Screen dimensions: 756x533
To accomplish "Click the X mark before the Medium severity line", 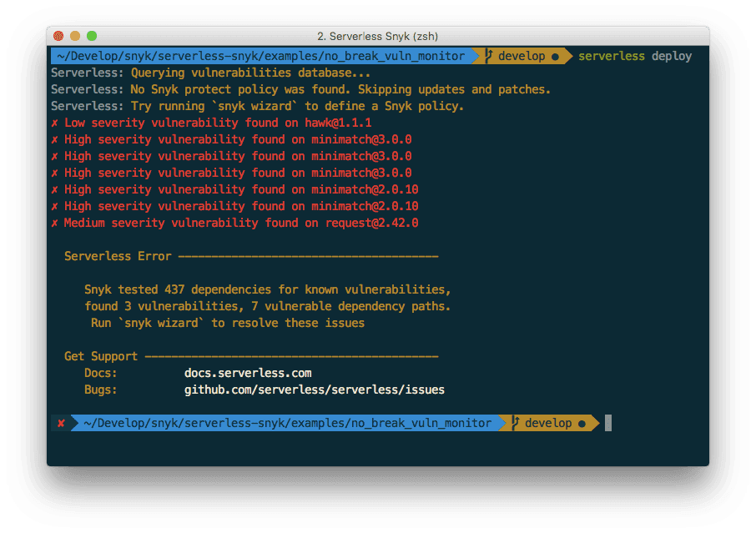I will pyautogui.click(x=54, y=224).
